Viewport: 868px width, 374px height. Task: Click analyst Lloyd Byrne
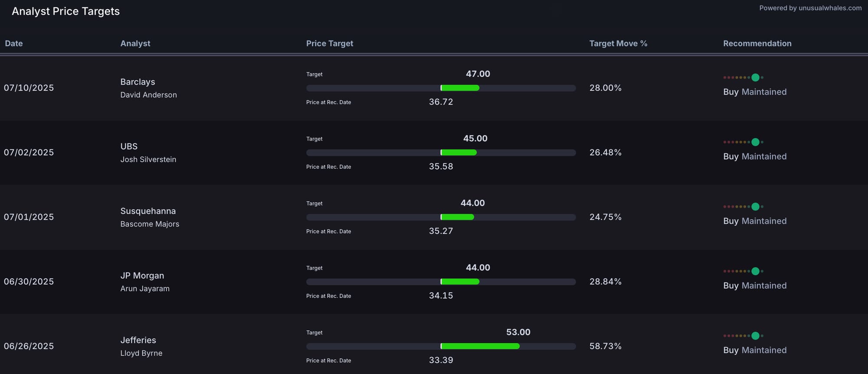click(141, 354)
